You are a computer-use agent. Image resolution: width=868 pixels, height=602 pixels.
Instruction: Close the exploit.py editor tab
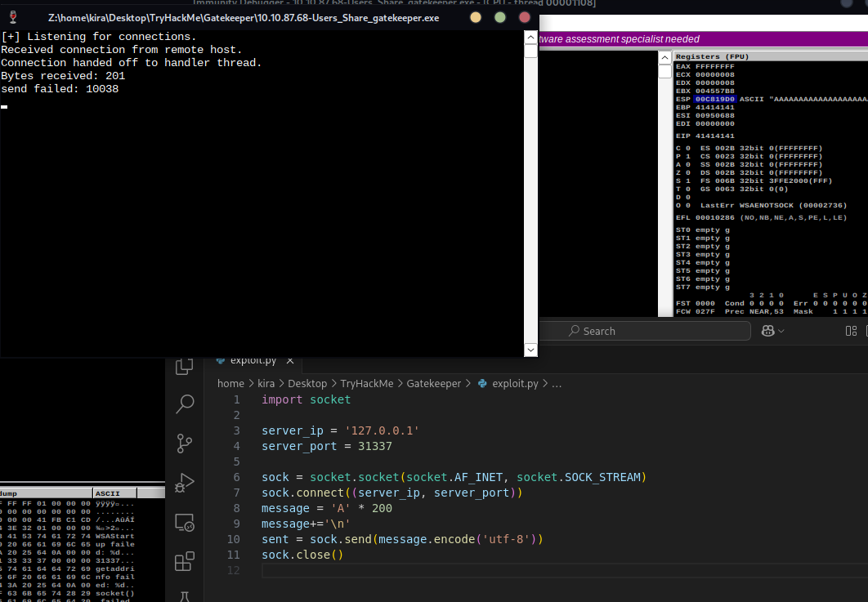[290, 360]
